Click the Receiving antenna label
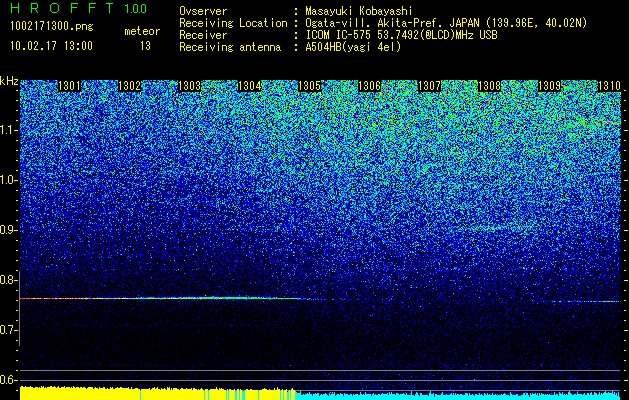Screen dimensions: 629x400 tap(230, 47)
